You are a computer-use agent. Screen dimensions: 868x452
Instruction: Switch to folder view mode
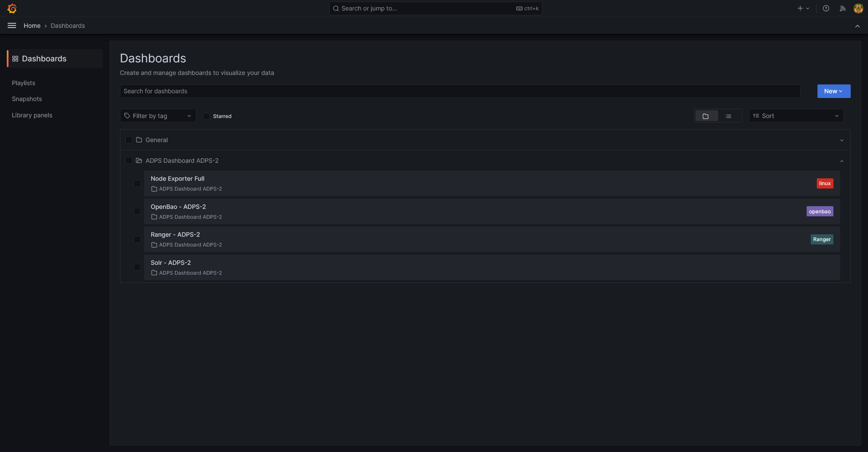point(706,116)
